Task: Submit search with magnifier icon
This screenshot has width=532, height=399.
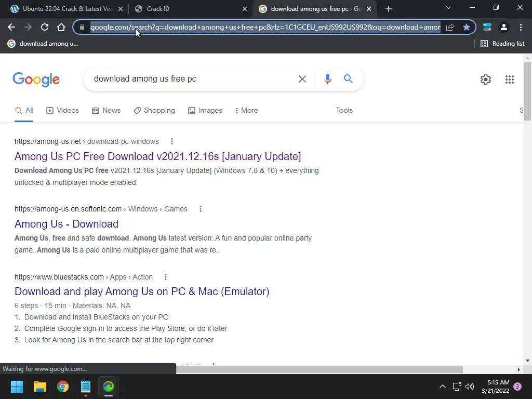Action: (348, 79)
